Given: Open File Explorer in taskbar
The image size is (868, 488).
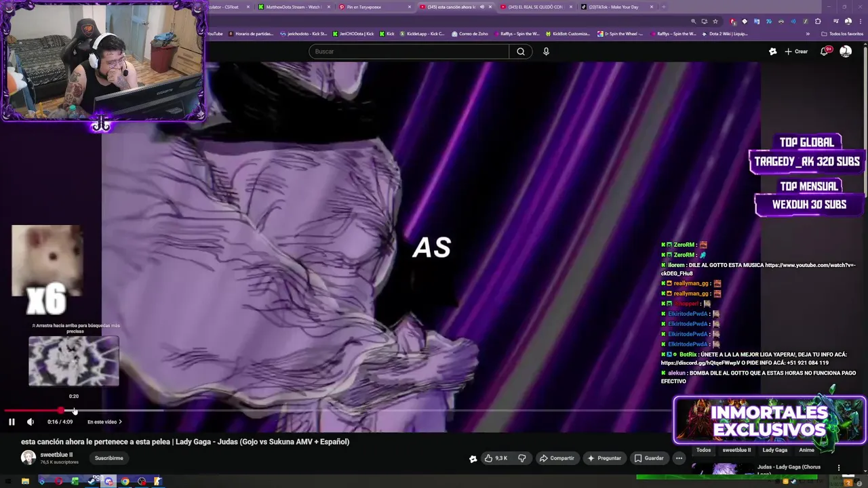Looking at the screenshot, I should (x=25, y=481).
